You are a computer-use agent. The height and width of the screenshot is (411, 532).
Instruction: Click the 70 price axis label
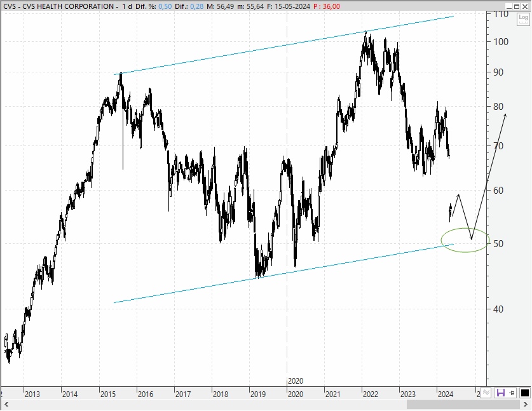click(498, 146)
